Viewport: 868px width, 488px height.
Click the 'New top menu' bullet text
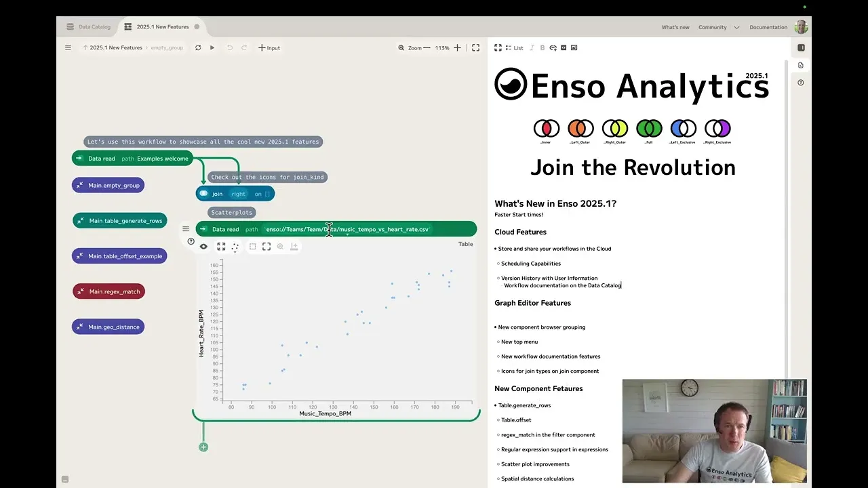(519, 342)
